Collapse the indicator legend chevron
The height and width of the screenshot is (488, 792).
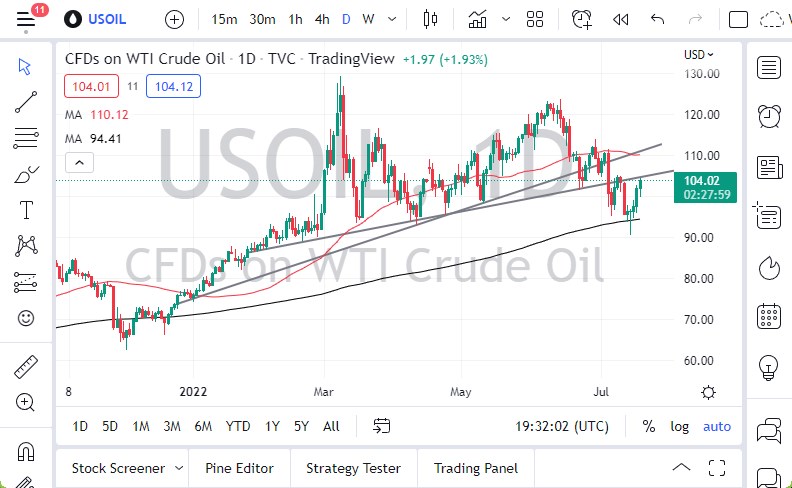(76, 161)
